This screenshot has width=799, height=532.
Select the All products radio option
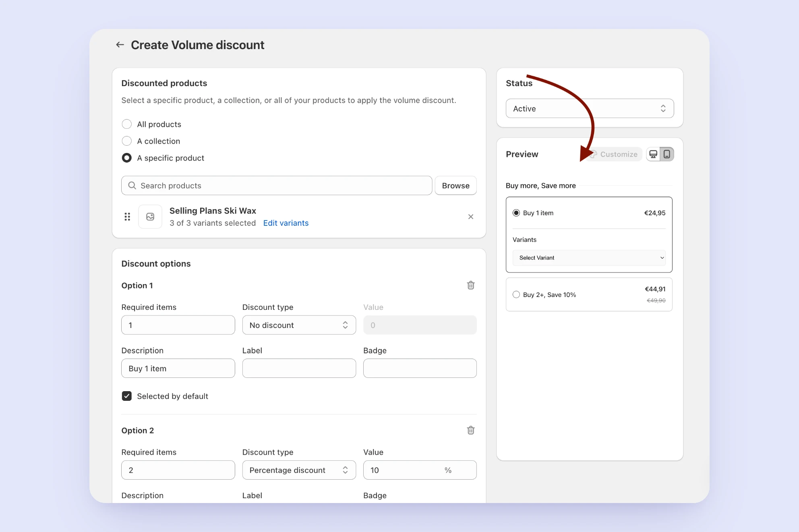126,124
